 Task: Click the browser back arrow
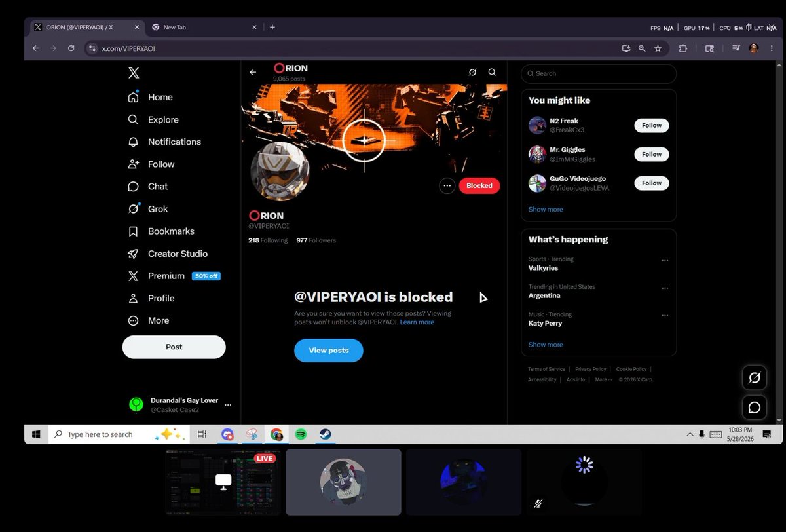click(x=35, y=48)
